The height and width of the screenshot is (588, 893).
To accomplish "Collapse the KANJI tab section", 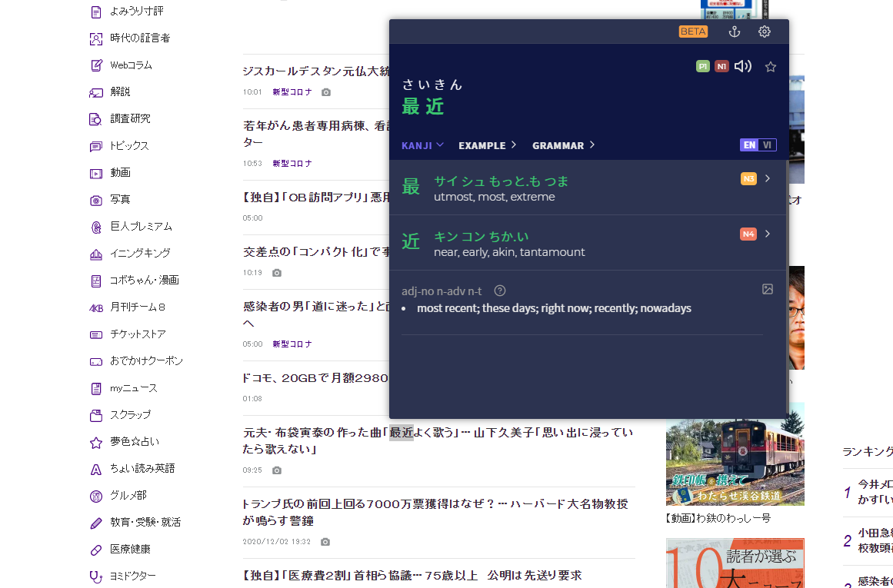I will pyautogui.click(x=422, y=145).
